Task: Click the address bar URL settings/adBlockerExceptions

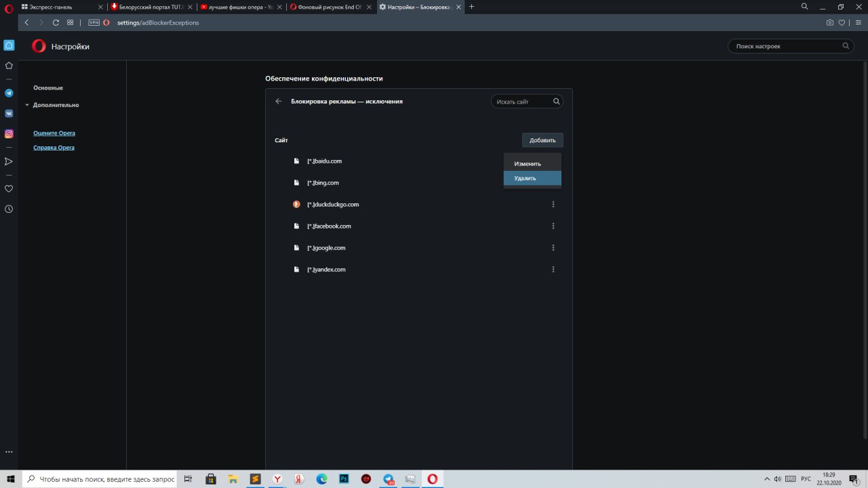Action: pyautogui.click(x=158, y=22)
